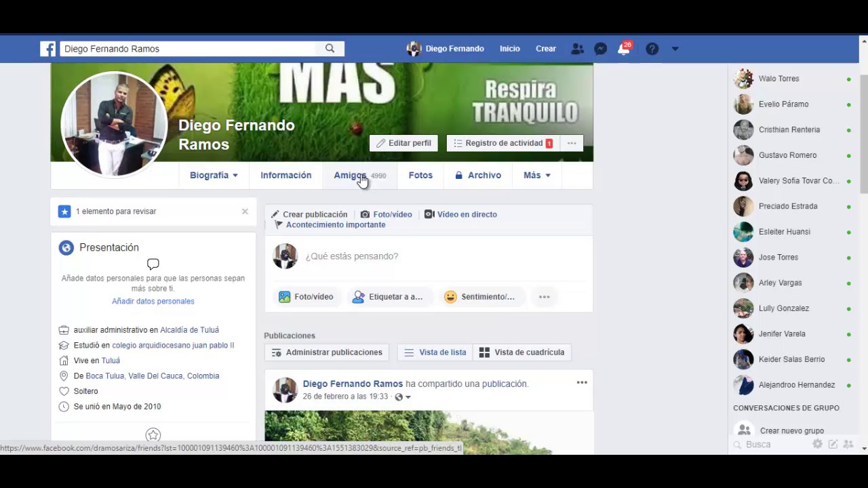Click the Foto/vídeo option with camera icon
Viewport: 868px width, 488px height.
click(386, 214)
